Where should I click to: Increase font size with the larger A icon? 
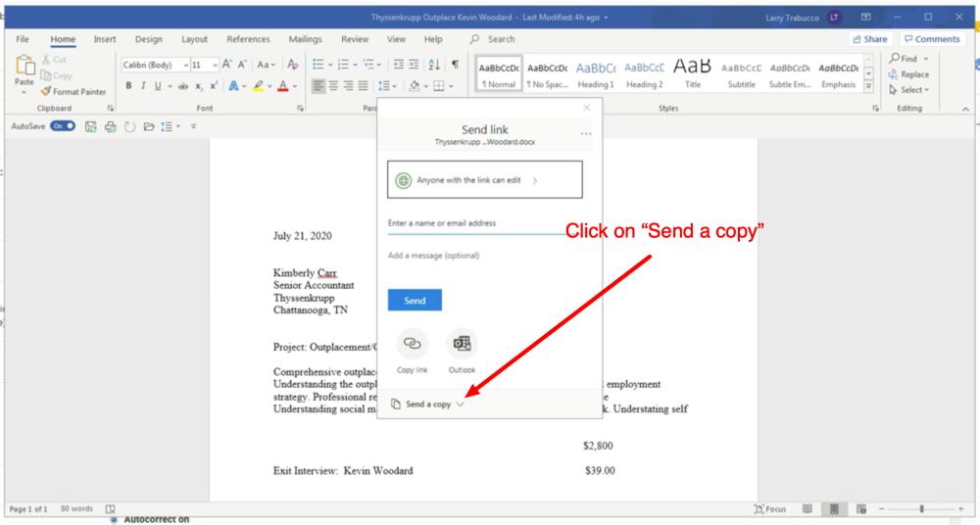[227, 65]
